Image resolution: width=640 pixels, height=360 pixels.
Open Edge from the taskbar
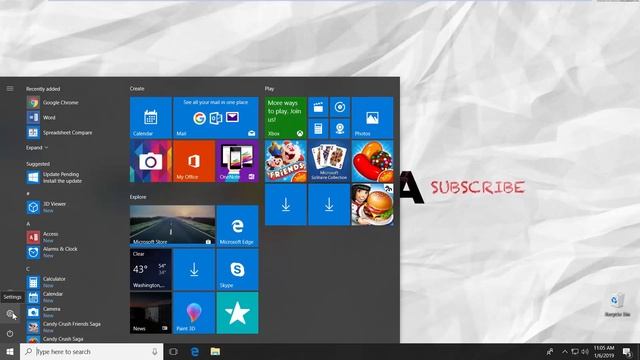tap(195, 351)
